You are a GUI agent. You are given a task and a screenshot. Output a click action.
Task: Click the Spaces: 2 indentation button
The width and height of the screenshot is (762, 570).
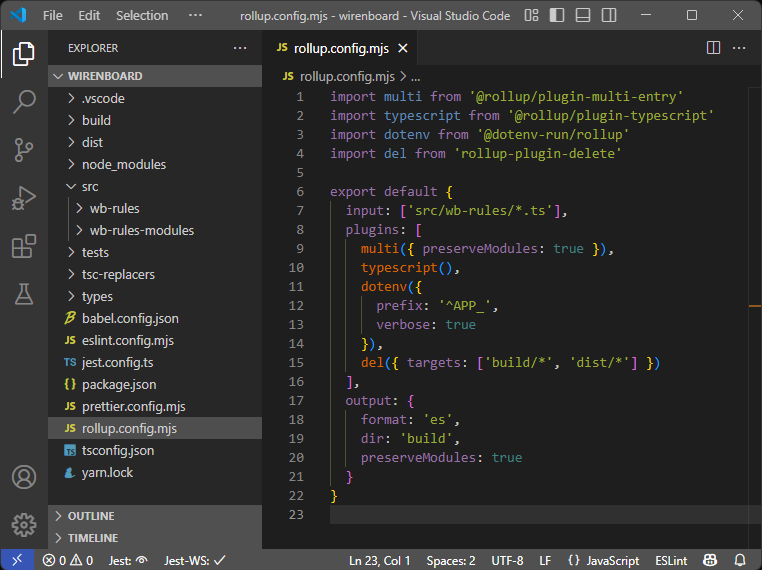tap(451, 561)
